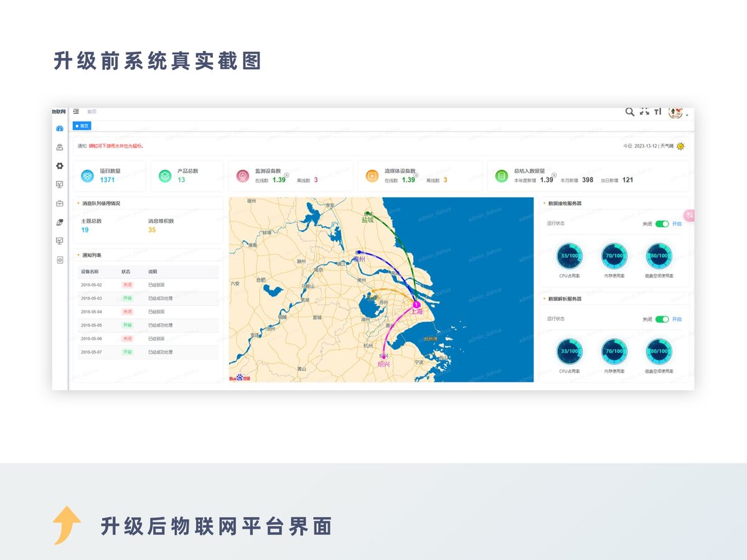Image resolution: width=747 pixels, height=560 pixels.
Task: Select the black gear settings sidebar icon
Action: [x=60, y=166]
